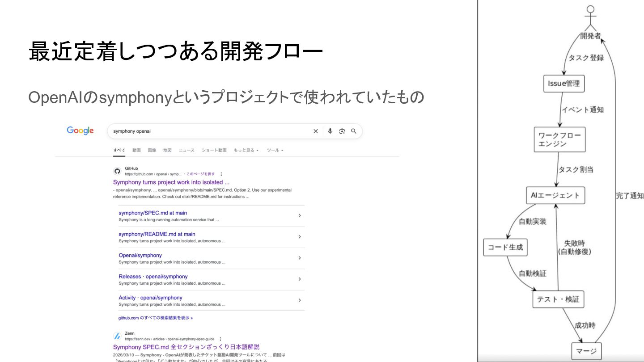
Task: Click the 'コード生成' diagram box
Action: pyautogui.click(x=505, y=247)
